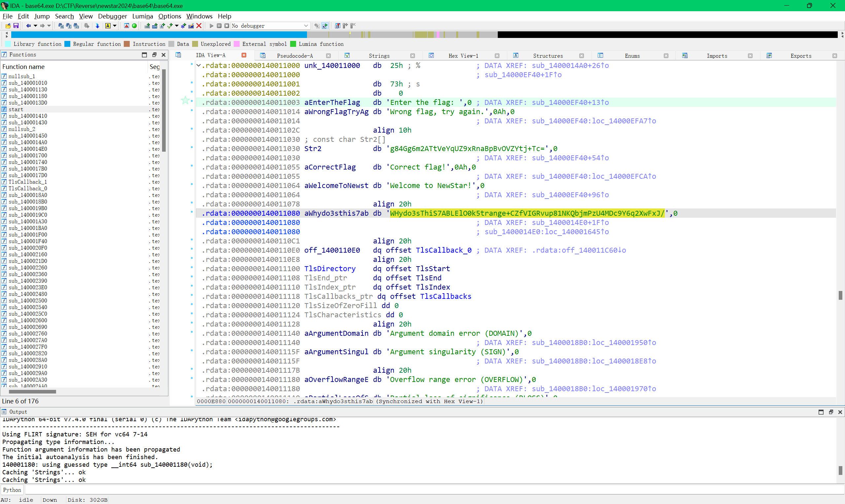The height and width of the screenshot is (504, 845).
Task: Click the Python interpreter button
Action: click(x=12, y=490)
